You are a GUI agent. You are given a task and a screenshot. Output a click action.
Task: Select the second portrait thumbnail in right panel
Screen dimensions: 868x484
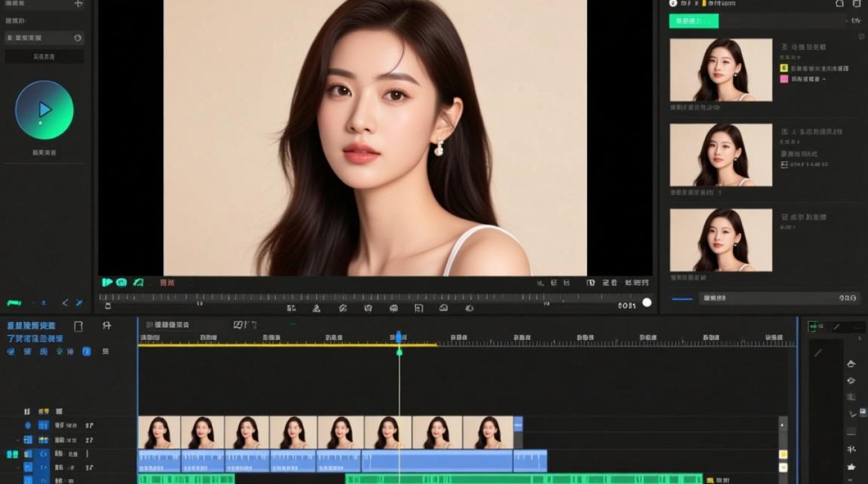[721, 155]
